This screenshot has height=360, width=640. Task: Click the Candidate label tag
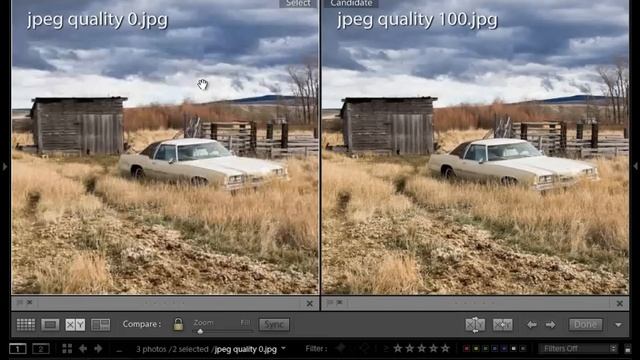(351, 3)
